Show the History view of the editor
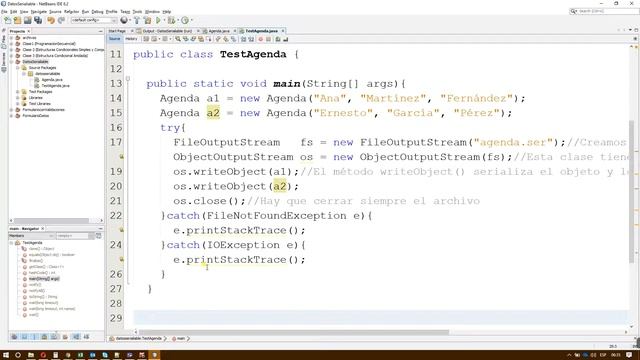Viewport: 640px width, 360px height. click(x=131, y=39)
